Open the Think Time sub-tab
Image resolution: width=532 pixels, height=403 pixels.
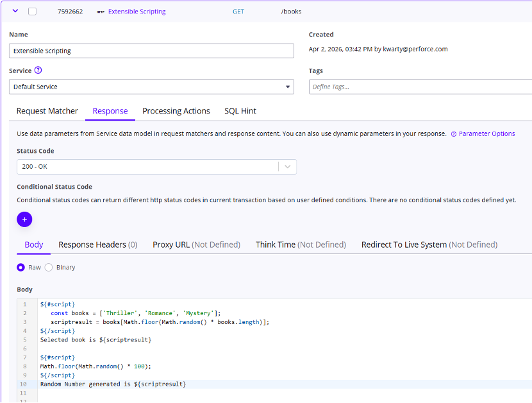coord(301,244)
